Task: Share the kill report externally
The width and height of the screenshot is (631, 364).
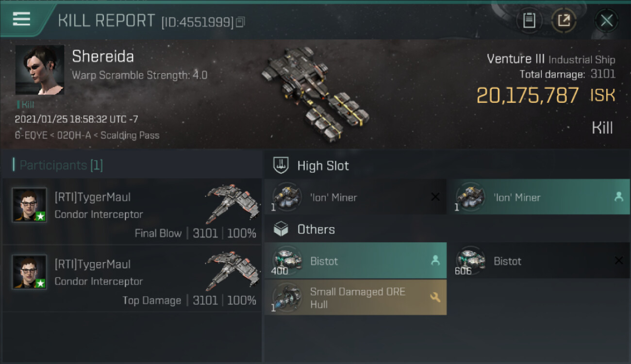Action: click(x=564, y=20)
